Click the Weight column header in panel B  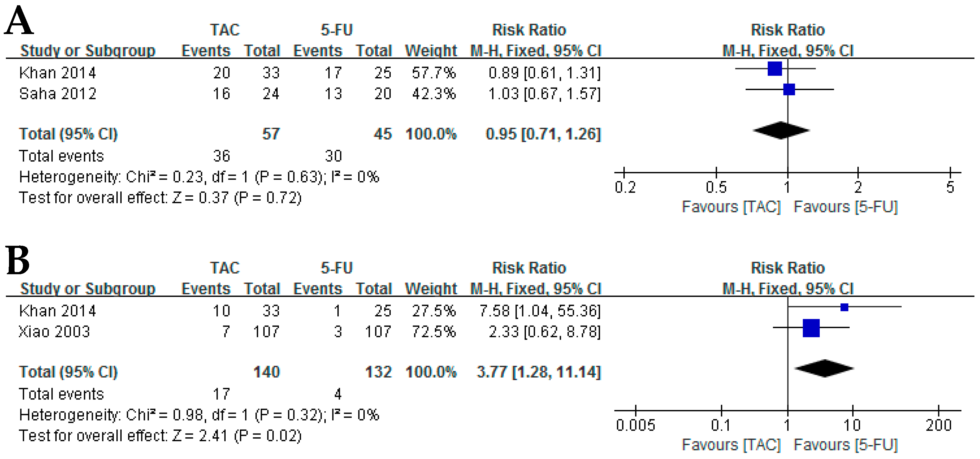tap(431, 289)
